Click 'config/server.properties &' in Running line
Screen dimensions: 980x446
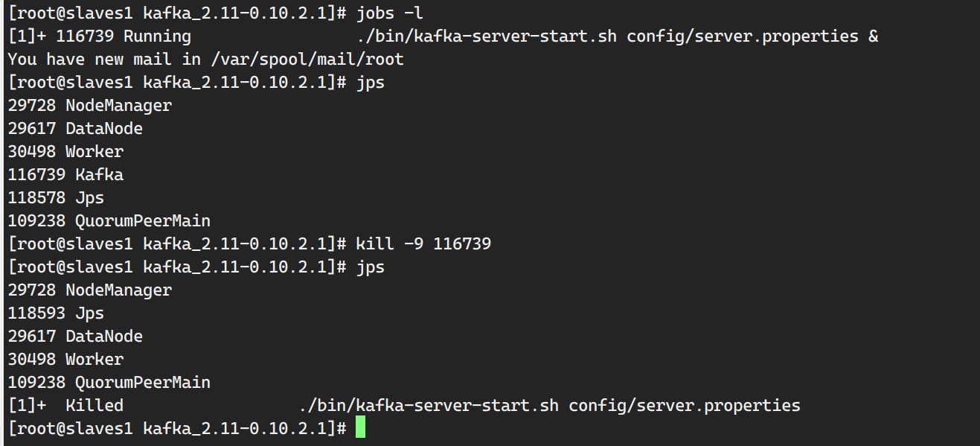pos(753,36)
